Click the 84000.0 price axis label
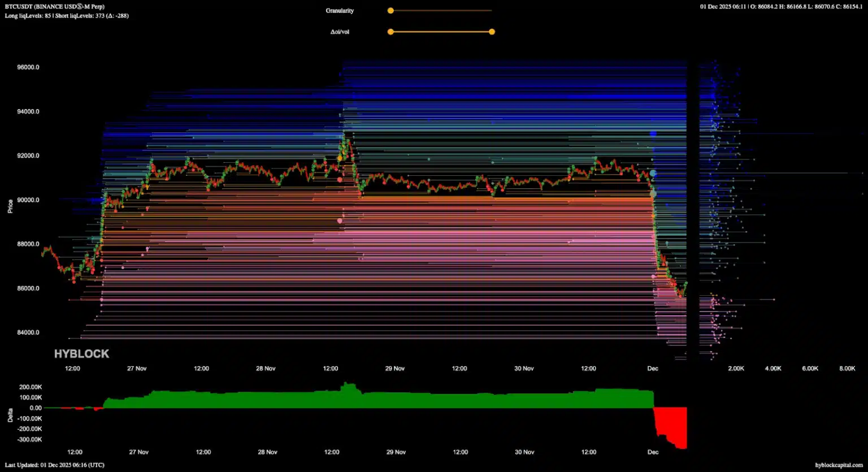 (x=28, y=332)
